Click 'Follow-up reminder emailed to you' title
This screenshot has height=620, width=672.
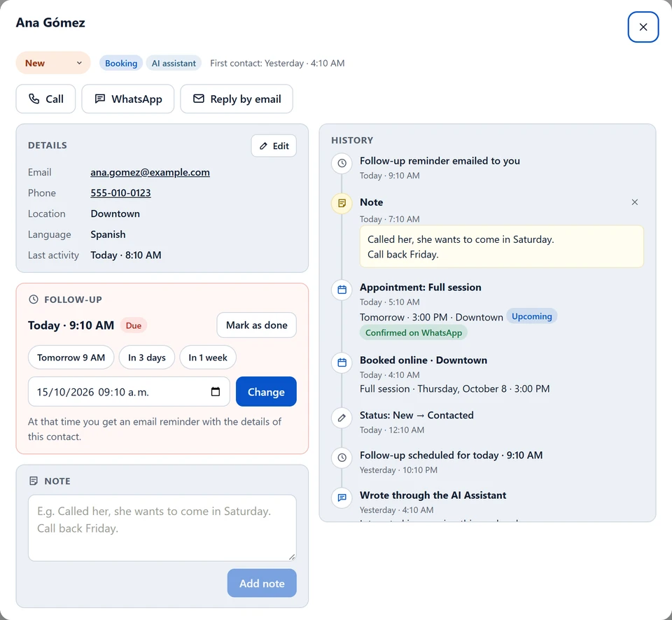440,161
